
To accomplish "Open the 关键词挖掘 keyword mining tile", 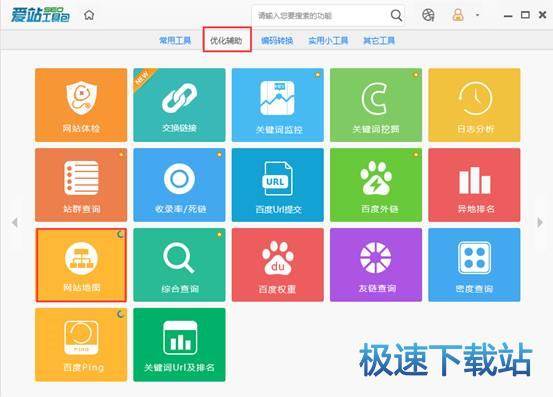I will click(x=376, y=105).
